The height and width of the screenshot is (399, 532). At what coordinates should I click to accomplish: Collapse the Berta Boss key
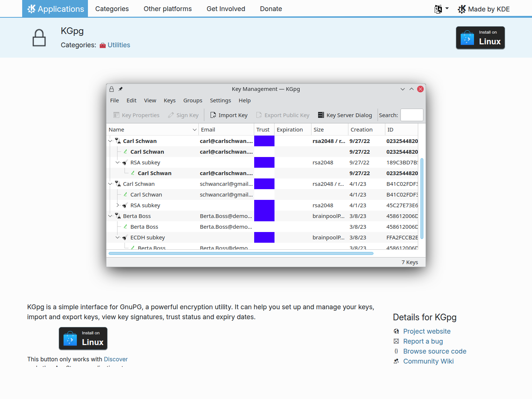(x=110, y=216)
